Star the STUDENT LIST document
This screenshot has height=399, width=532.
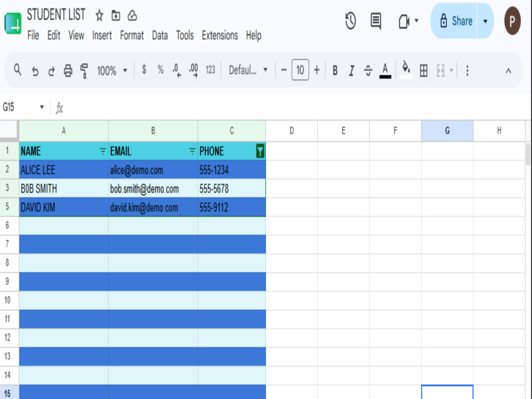pyautogui.click(x=99, y=15)
